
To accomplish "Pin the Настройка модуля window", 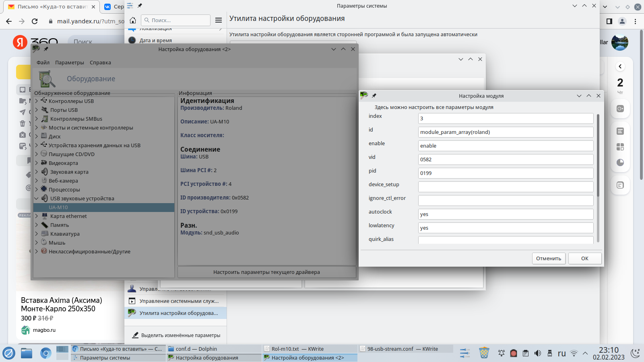I will tap(374, 96).
